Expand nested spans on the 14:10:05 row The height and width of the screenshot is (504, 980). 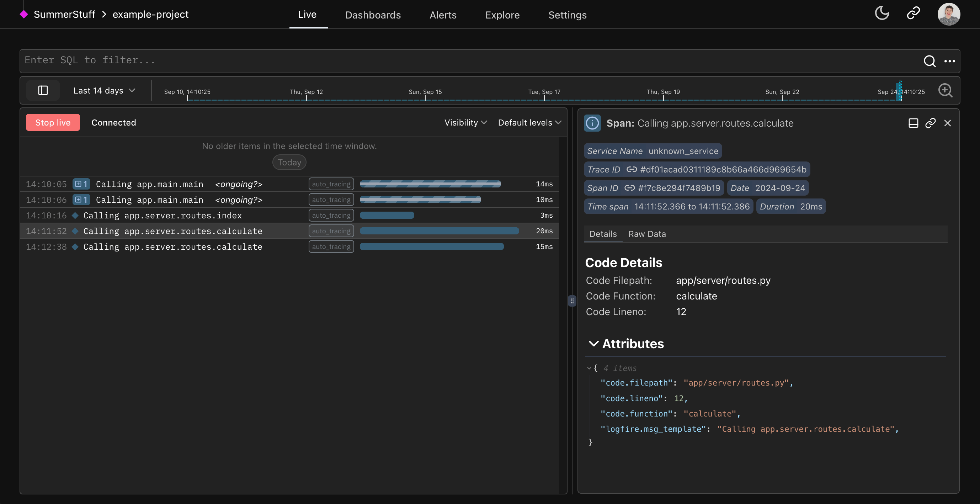81,184
